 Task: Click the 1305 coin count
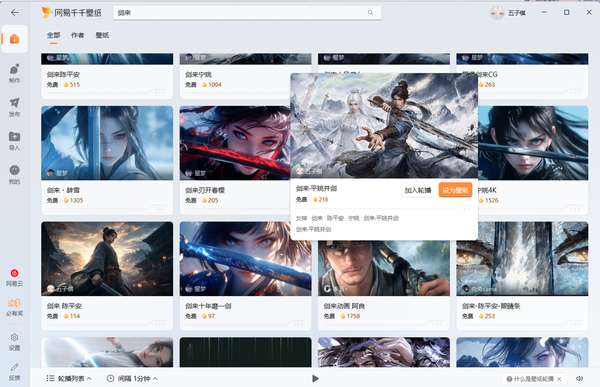pyautogui.click(x=76, y=200)
